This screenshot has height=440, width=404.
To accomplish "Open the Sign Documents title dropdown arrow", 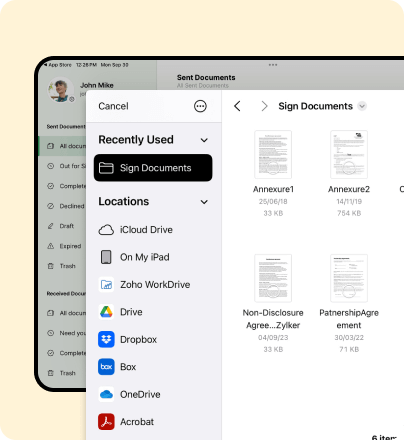I will coord(362,106).
